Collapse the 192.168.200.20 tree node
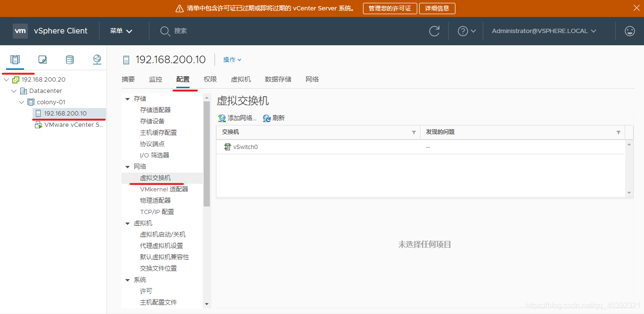 6,80
